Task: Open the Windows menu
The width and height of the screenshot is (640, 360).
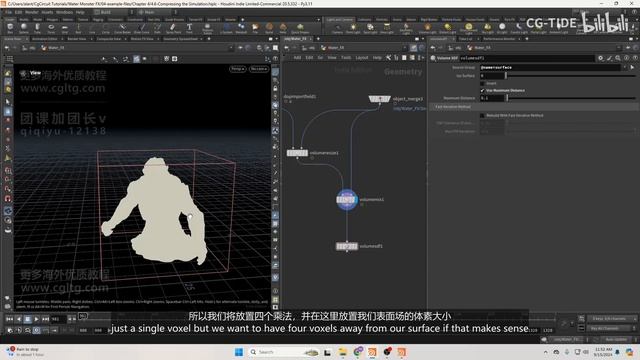Action: (64, 12)
